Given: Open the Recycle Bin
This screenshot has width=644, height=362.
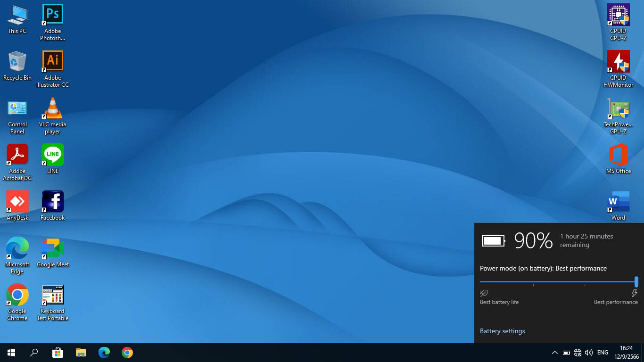Looking at the screenshot, I should coord(17,66).
